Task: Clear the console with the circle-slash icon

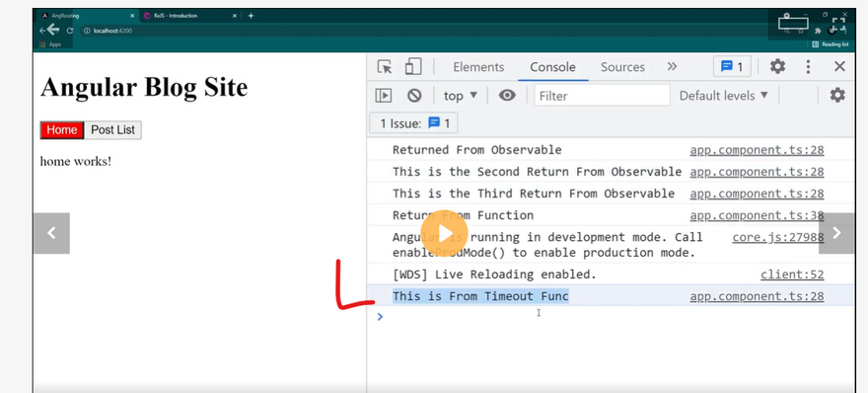Action: 414,96
